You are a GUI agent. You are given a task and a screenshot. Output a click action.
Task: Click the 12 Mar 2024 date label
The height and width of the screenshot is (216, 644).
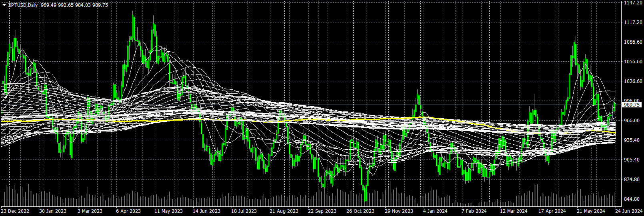click(x=514, y=211)
